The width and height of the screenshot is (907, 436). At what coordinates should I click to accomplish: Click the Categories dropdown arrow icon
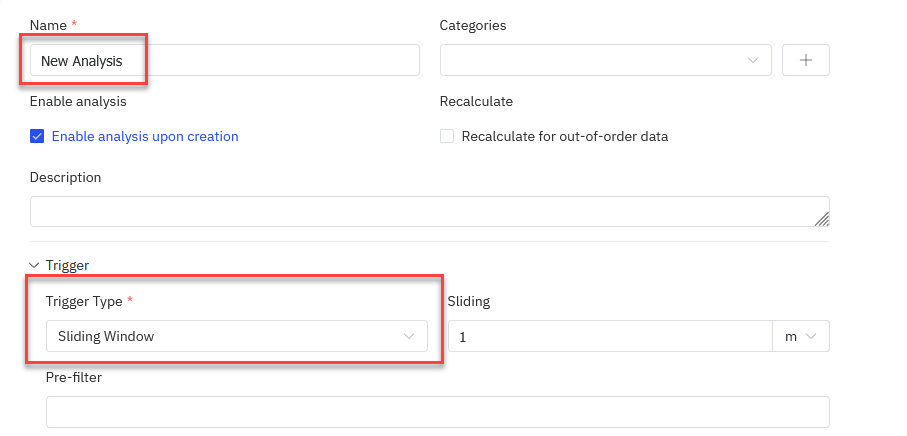(x=753, y=61)
